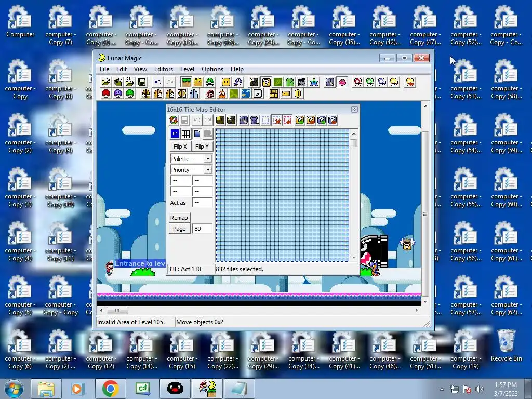Click the magnifier icon in Tile Map Editor
This screenshot has height=399, width=532.
pyautogui.click(x=243, y=120)
